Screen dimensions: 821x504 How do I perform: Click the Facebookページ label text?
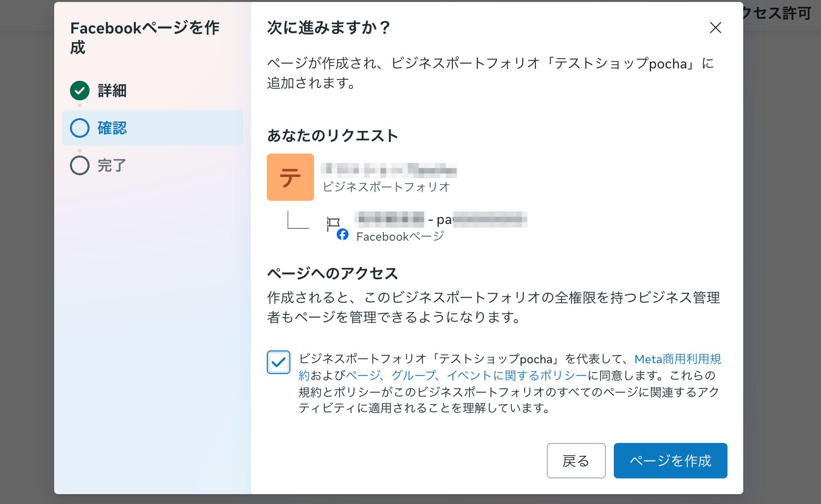(x=400, y=237)
